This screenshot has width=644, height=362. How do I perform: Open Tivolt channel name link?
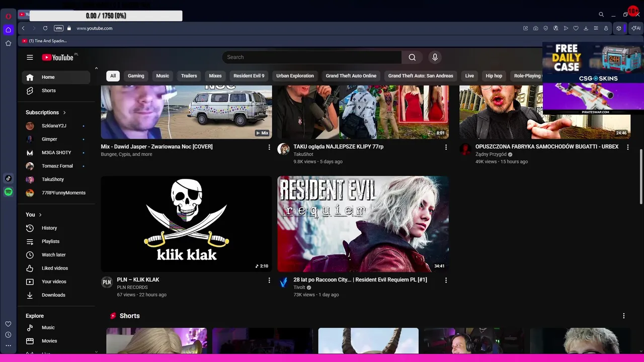[x=299, y=288]
